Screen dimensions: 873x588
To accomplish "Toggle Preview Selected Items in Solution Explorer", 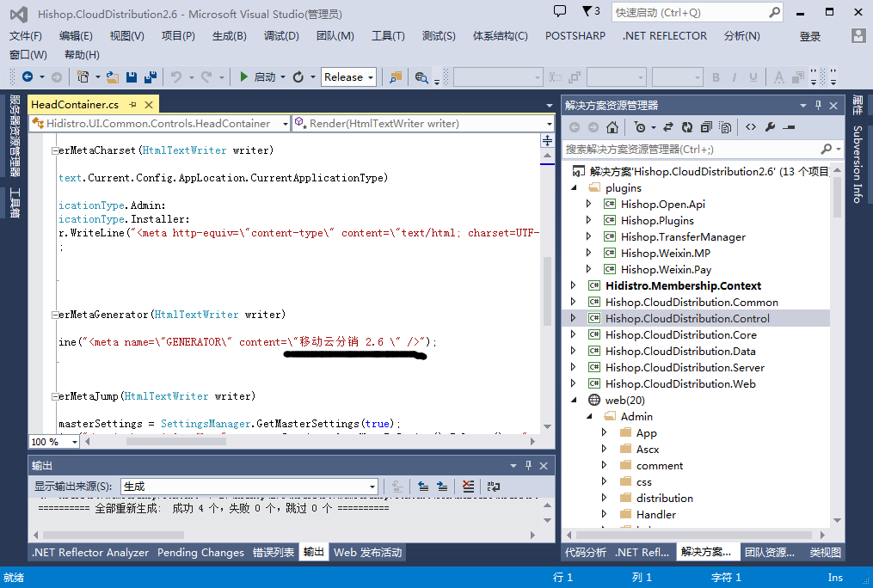I will tap(725, 126).
